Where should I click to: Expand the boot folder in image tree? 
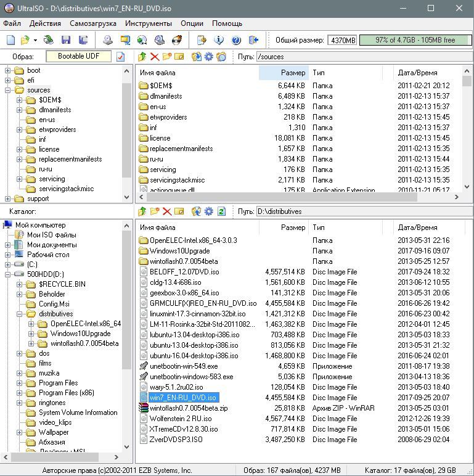coord(7,70)
